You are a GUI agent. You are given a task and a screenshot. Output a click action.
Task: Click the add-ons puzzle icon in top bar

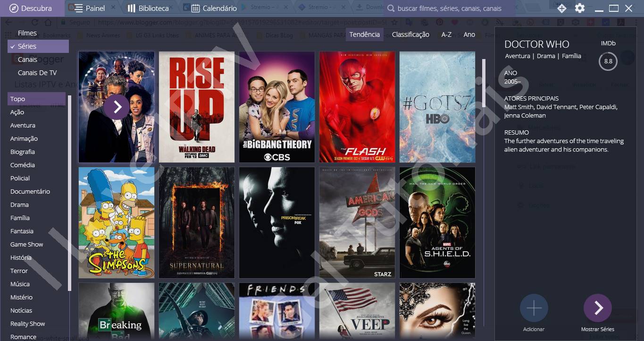pyautogui.click(x=561, y=8)
